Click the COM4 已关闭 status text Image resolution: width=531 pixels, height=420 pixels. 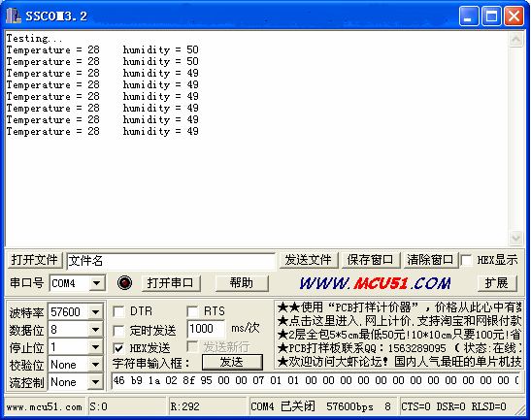coord(283,406)
